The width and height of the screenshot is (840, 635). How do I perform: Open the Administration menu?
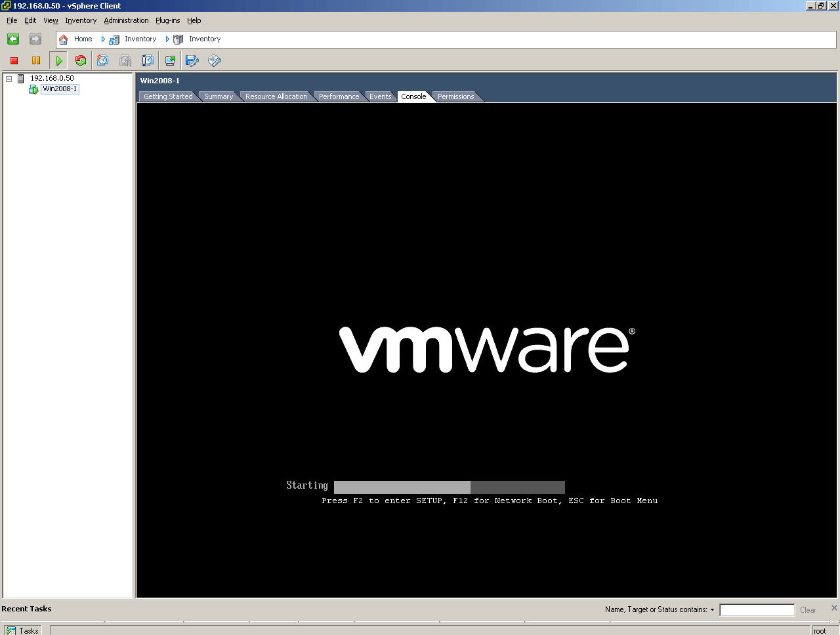coord(126,20)
